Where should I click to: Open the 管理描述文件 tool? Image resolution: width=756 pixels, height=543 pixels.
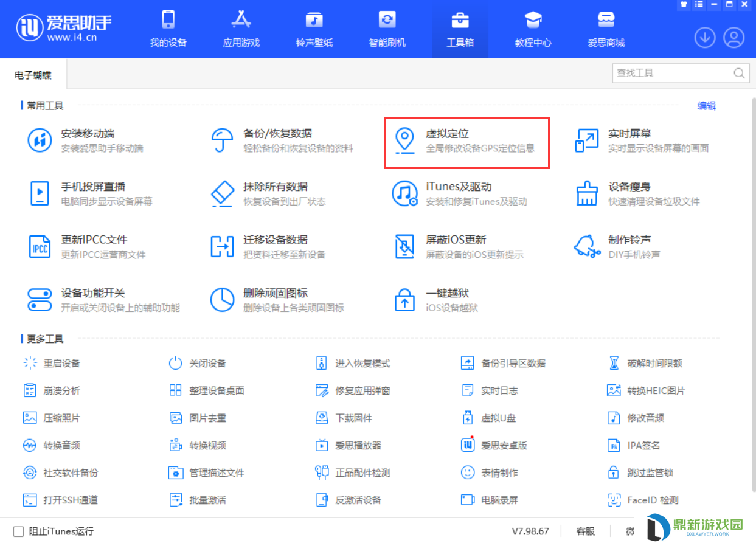click(x=207, y=472)
